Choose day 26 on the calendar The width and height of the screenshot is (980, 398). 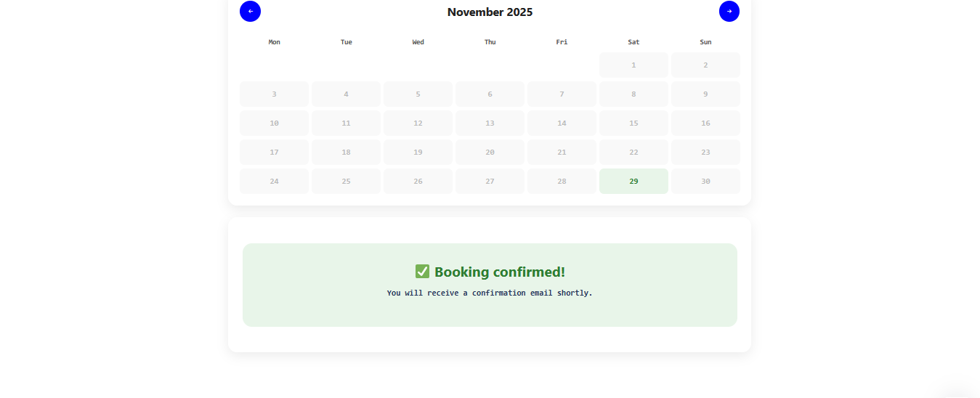[x=418, y=181]
